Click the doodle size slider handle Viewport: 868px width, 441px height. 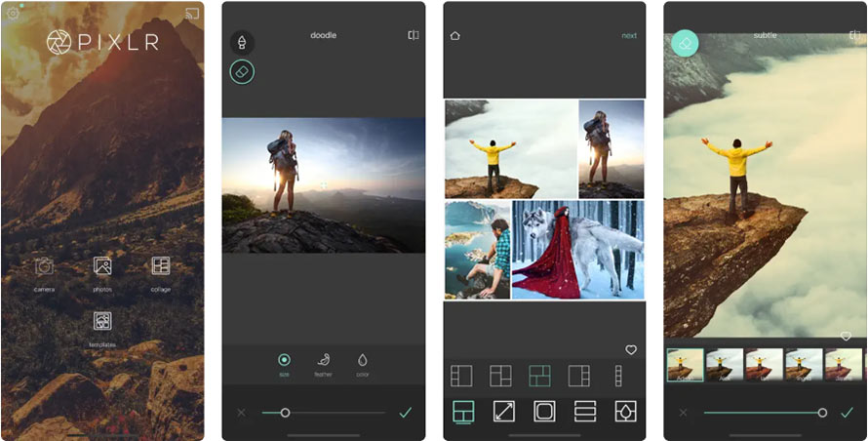pos(285,413)
